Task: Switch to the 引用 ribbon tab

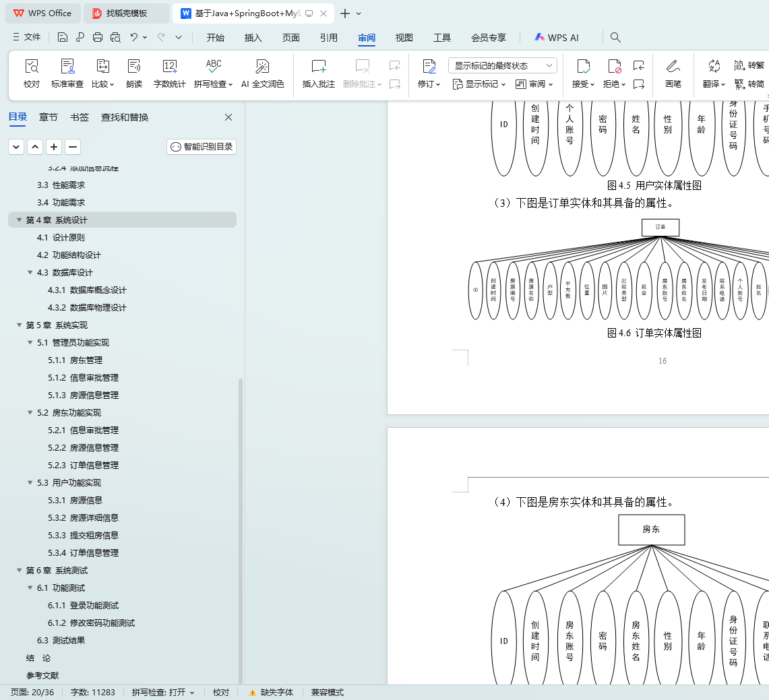Action: [329, 38]
